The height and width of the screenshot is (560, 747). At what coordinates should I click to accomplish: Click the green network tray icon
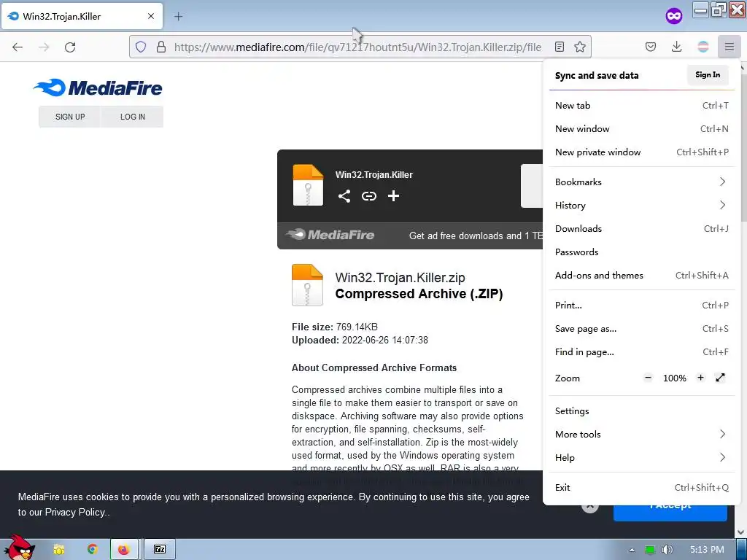click(649, 550)
